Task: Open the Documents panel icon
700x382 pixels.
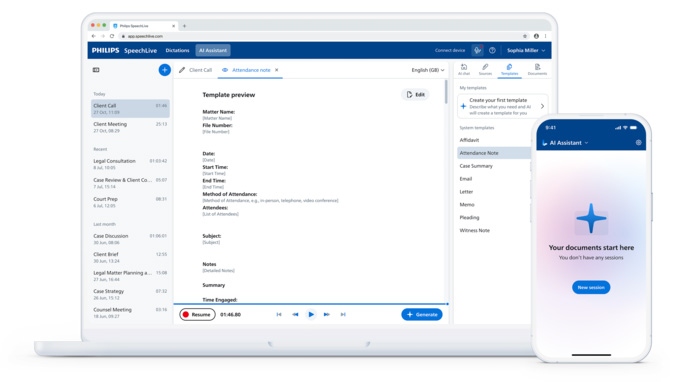Action: [537, 69]
